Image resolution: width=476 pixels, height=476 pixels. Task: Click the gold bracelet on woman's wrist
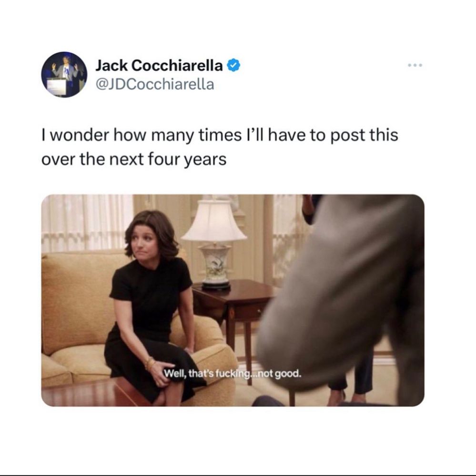tap(149, 363)
